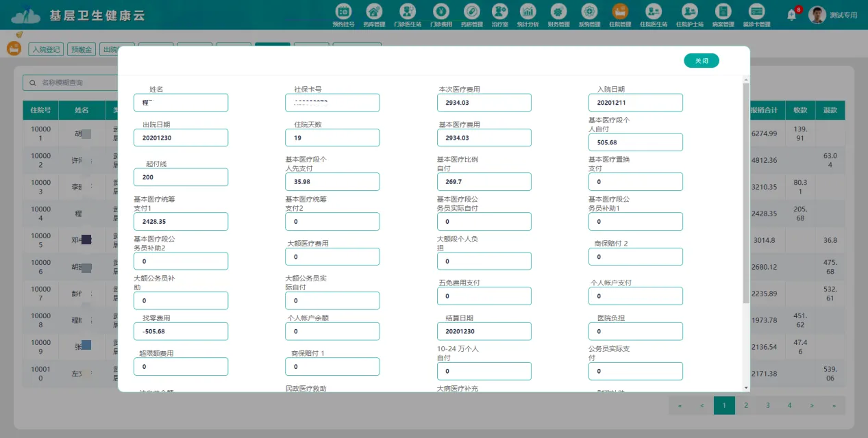The image size is (868, 438).
Task: Open the 出院 tab behind the dialog
Action: tap(108, 49)
